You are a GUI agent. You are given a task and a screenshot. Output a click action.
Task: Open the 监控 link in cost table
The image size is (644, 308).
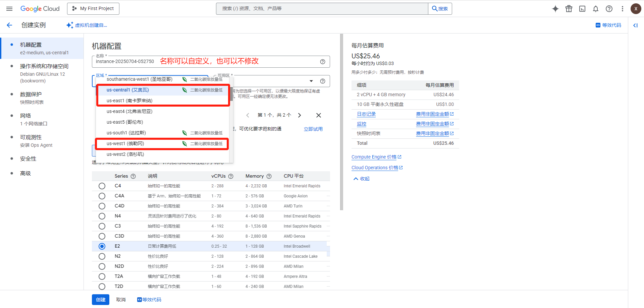point(362,124)
